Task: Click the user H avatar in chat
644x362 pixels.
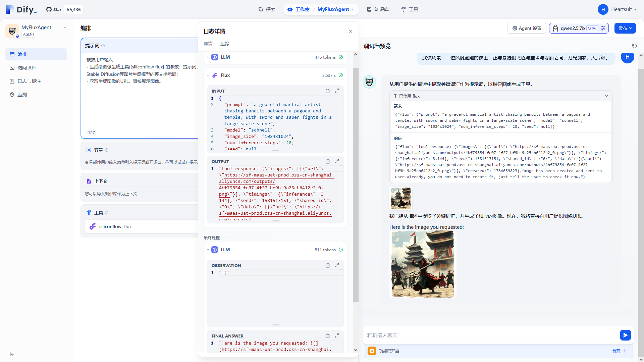Action: point(627,57)
